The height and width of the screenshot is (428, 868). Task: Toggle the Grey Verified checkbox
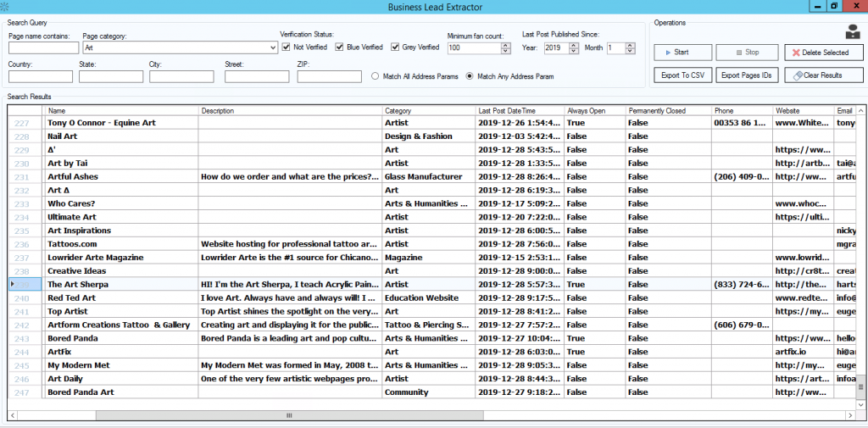tap(395, 47)
